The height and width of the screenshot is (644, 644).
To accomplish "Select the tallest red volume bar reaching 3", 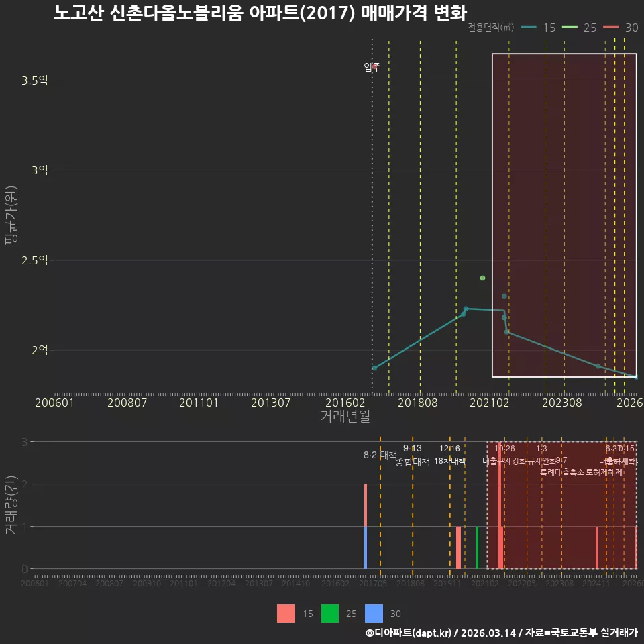I will (500, 505).
